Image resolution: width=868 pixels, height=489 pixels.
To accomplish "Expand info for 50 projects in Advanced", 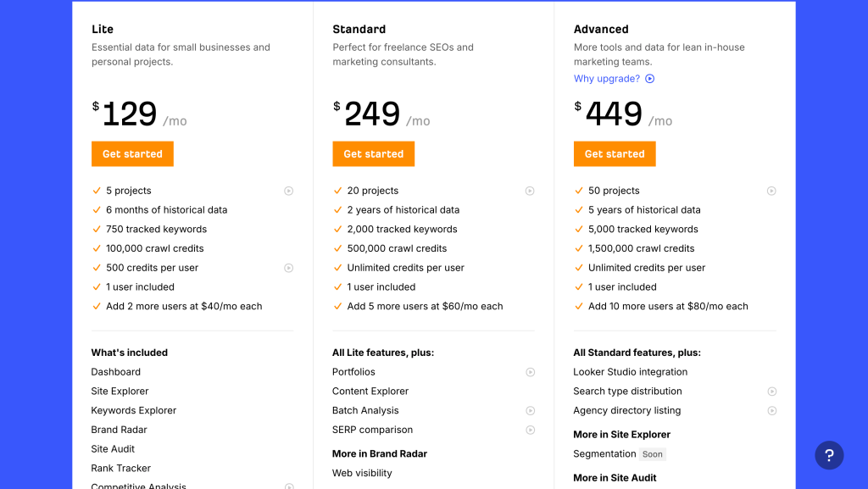I will coord(771,191).
